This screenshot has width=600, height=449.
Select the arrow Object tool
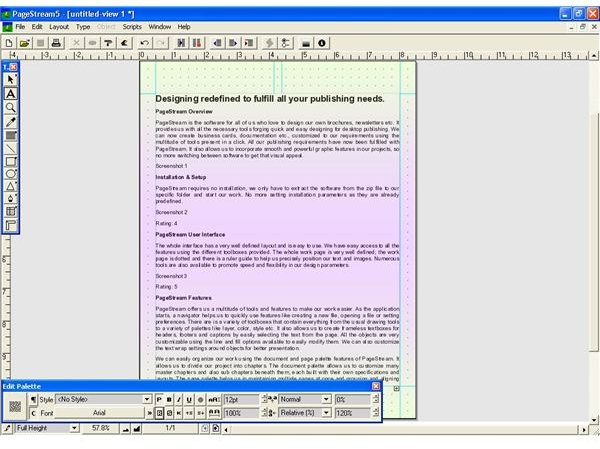tap(11, 80)
